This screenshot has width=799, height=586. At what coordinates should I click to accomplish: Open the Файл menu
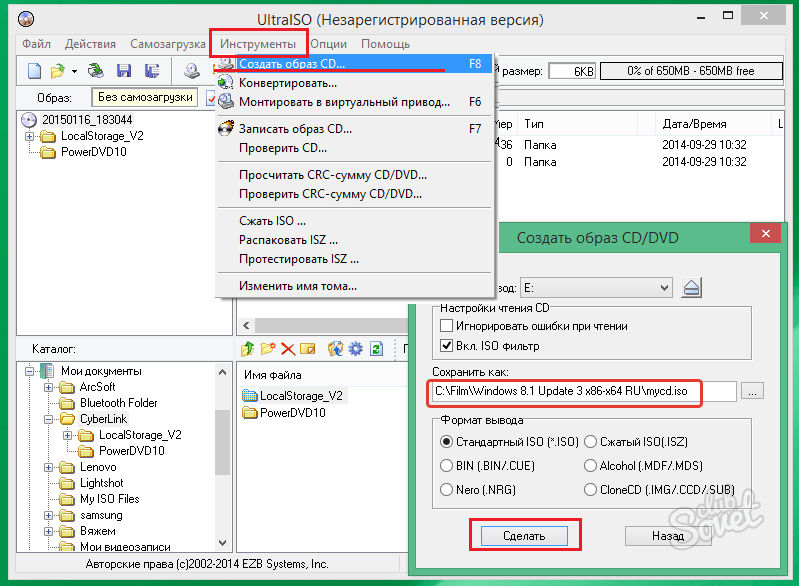pyautogui.click(x=36, y=44)
